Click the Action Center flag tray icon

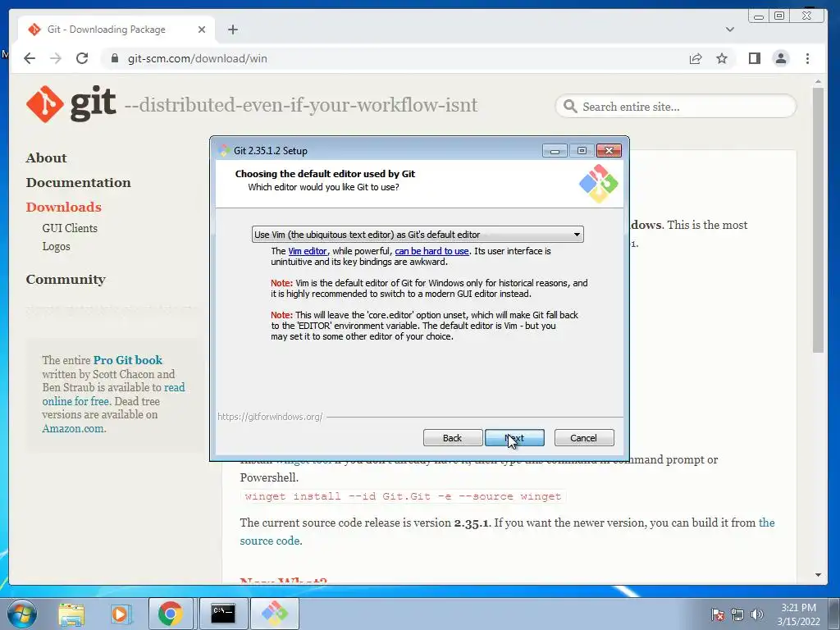point(717,614)
